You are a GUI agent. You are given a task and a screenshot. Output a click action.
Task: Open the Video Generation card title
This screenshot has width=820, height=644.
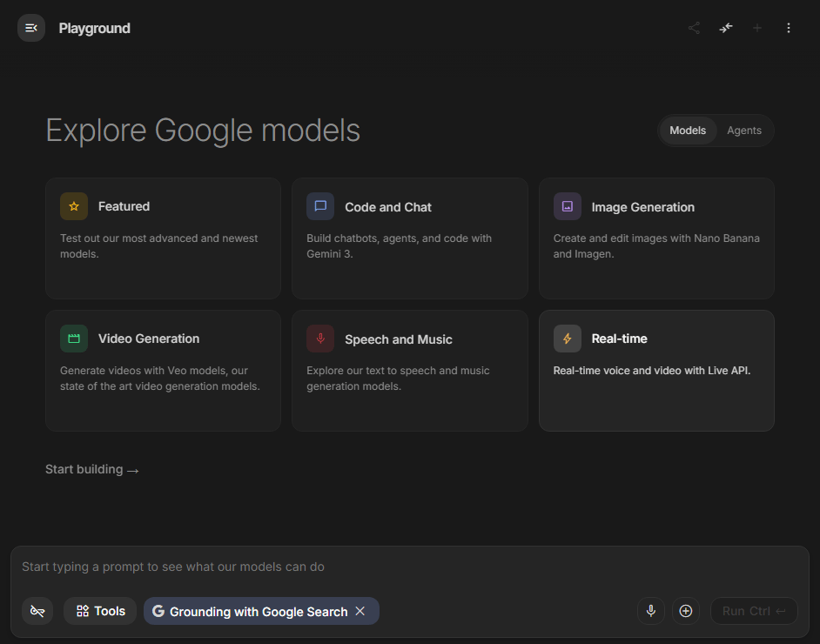pyautogui.click(x=149, y=339)
